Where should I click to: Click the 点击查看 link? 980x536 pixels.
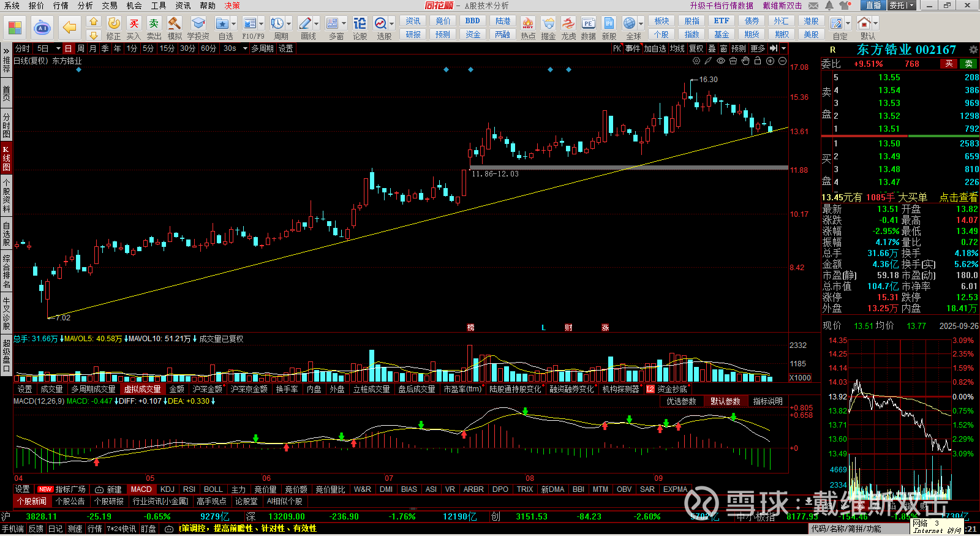point(959,197)
